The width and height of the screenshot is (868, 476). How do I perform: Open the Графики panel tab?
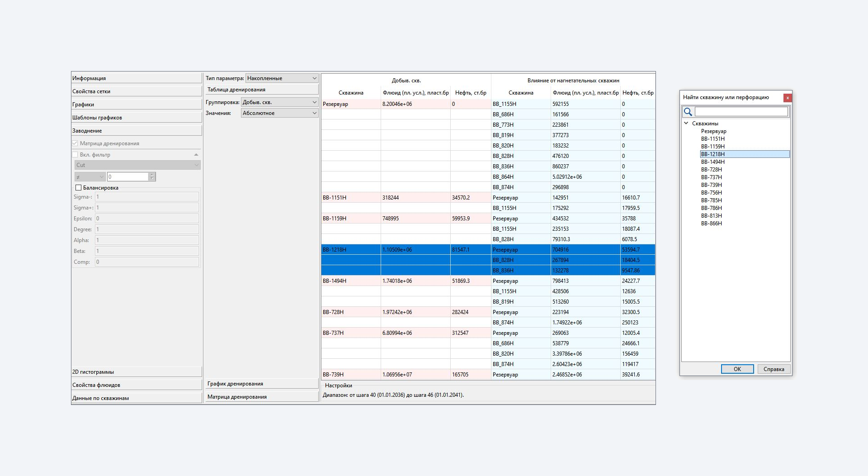[x=137, y=105]
